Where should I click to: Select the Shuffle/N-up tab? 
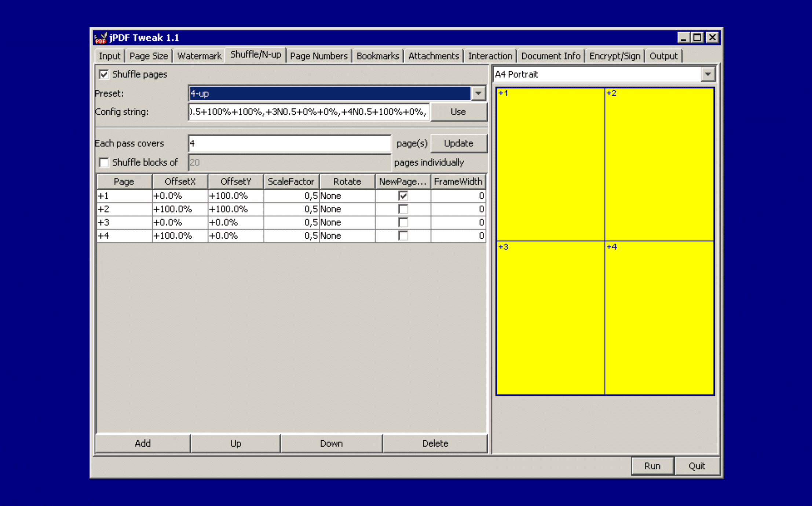[x=256, y=55]
